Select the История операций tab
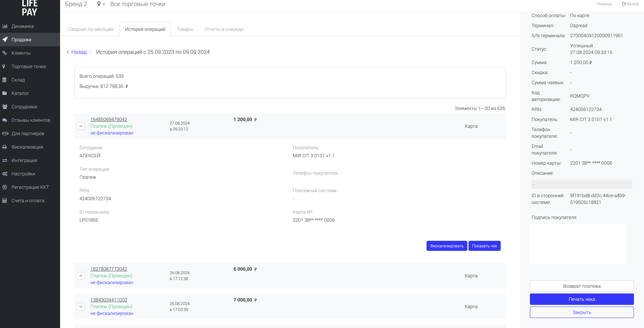The image size is (644, 328). 145,29
